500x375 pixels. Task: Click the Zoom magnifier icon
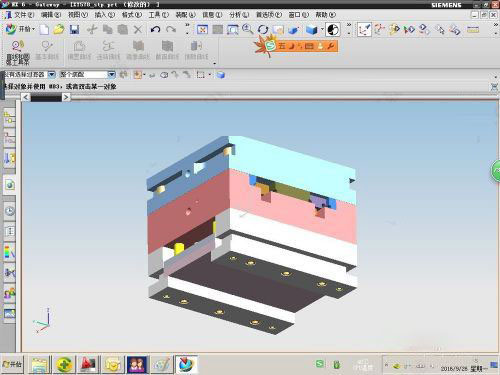(x=247, y=30)
